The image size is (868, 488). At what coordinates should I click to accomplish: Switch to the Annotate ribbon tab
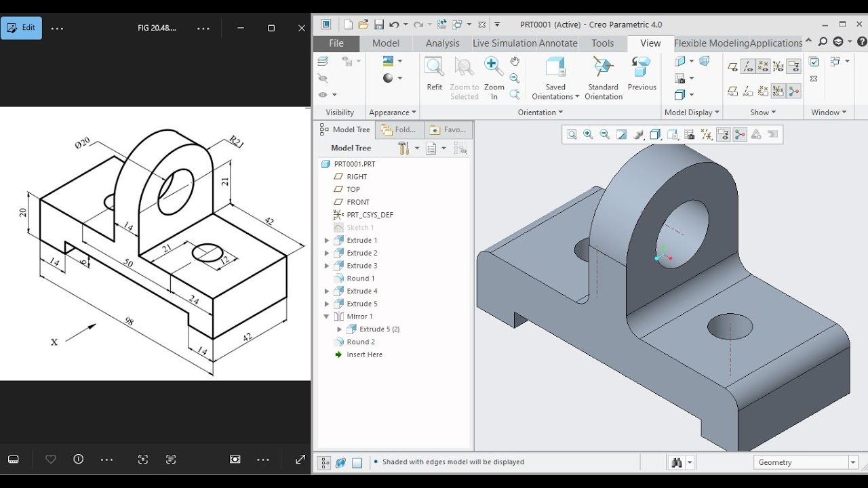pos(558,43)
